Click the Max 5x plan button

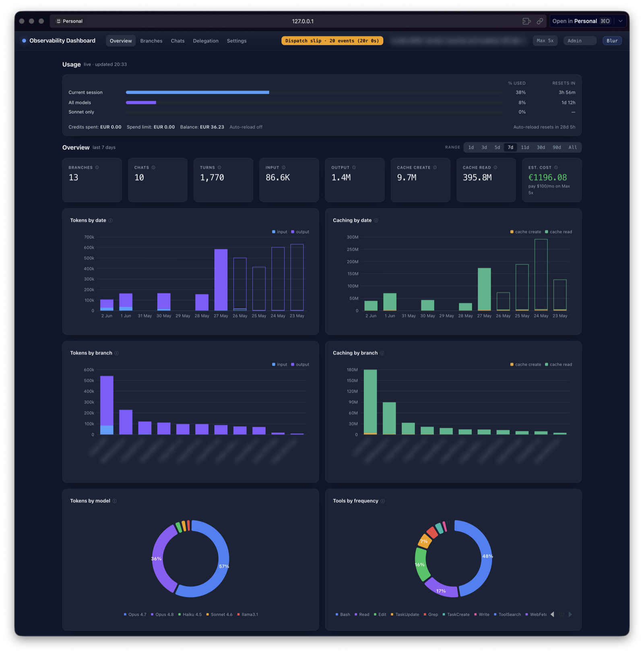click(545, 41)
